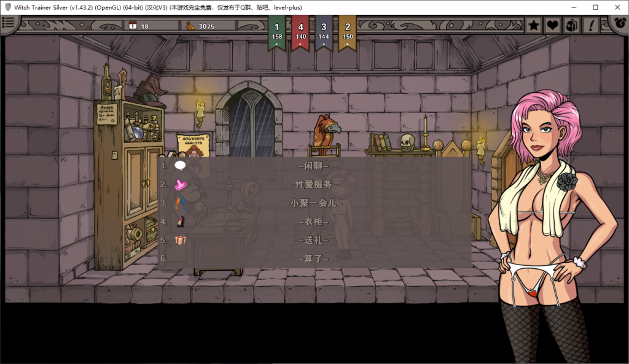This screenshot has height=364, width=629.
Task: Open the backpack inventory icon
Action: click(x=572, y=25)
